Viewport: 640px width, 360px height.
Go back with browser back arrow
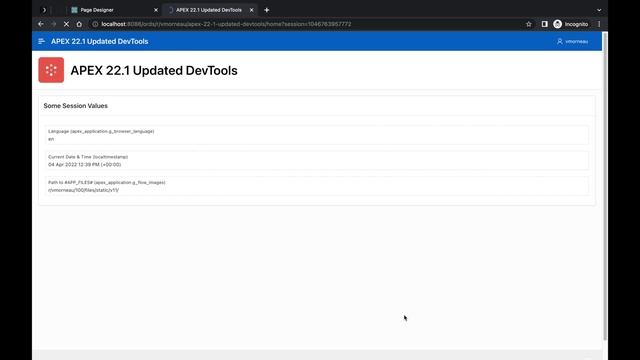pyautogui.click(x=41, y=24)
